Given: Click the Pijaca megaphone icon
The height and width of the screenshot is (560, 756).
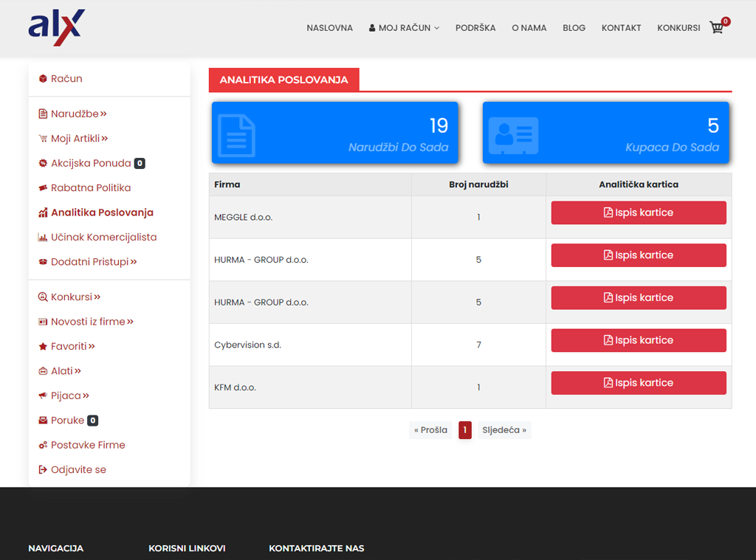Looking at the screenshot, I should coord(43,395).
